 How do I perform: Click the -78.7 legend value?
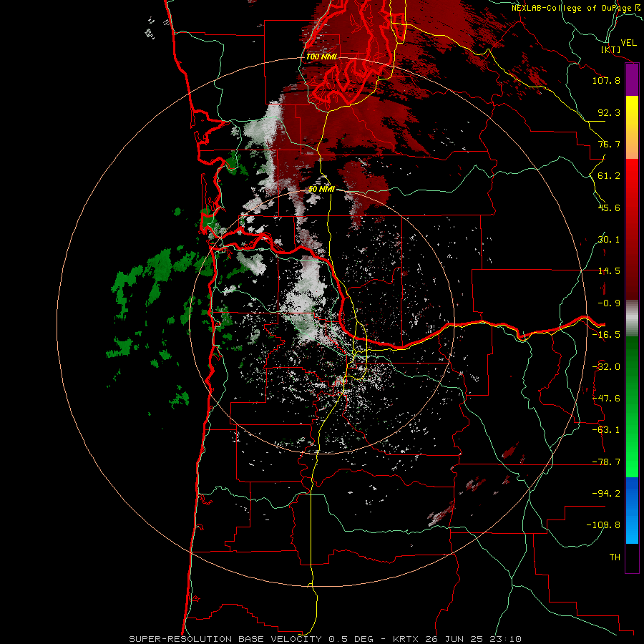tap(606, 462)
